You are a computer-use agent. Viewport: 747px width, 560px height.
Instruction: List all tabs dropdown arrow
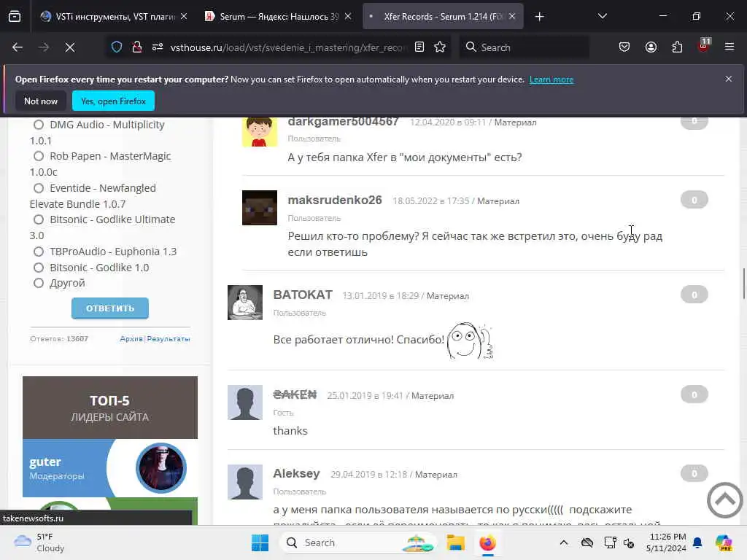point(602,17)
